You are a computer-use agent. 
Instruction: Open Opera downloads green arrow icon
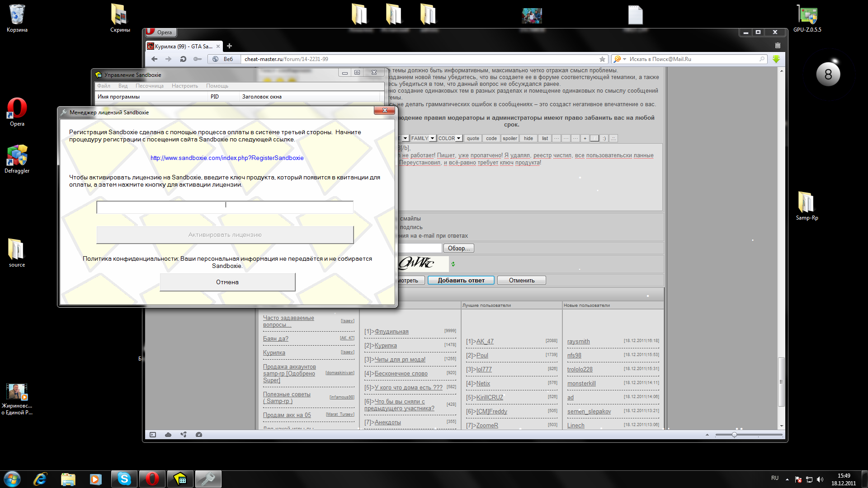(776, 59)
